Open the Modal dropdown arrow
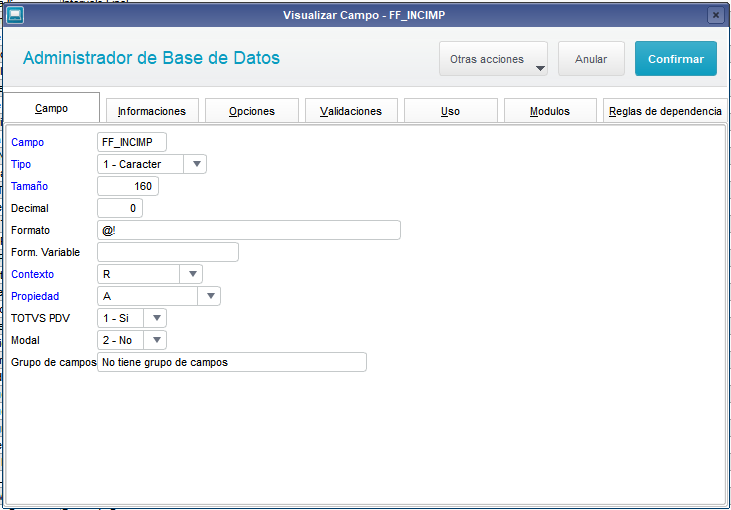731x510 pixels. click(156, 340)
